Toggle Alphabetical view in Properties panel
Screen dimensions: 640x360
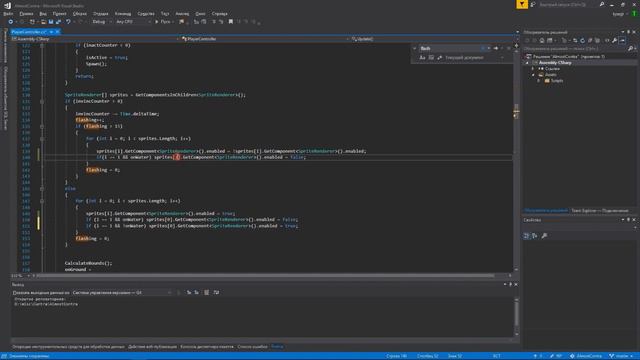pyautogui.click(x=535, y=236)
